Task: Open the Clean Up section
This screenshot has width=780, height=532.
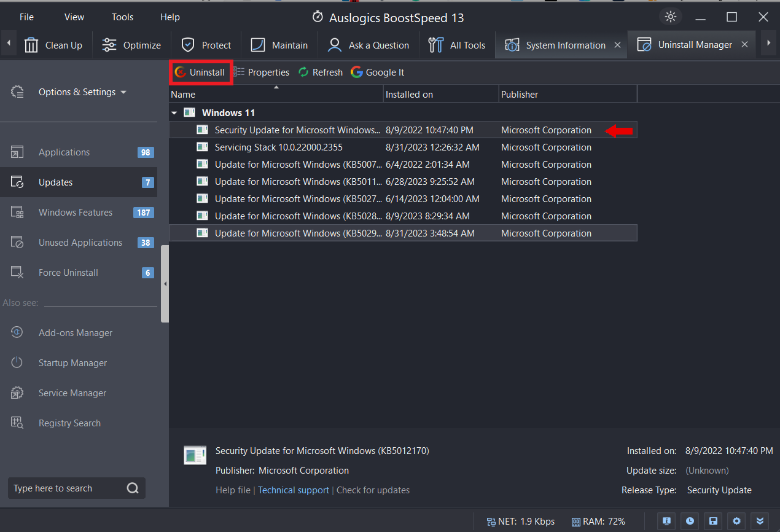Action: (54, 44)
